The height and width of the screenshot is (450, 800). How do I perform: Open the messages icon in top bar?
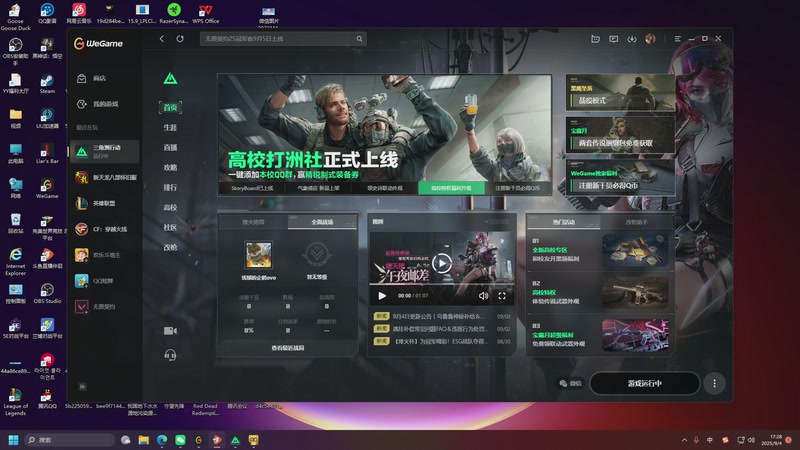614,39
